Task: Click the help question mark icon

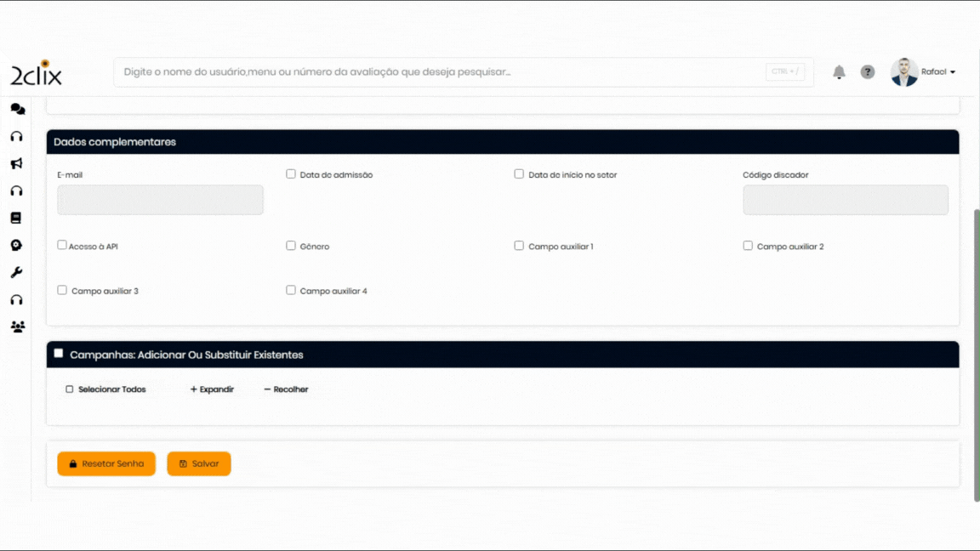Action: coord(868,72)
